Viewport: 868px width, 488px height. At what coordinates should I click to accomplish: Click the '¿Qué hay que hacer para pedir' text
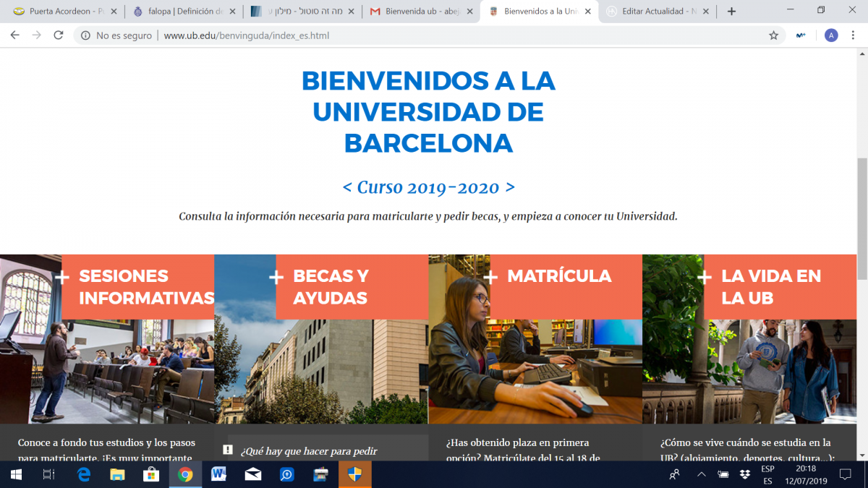(x=309, y=451)
